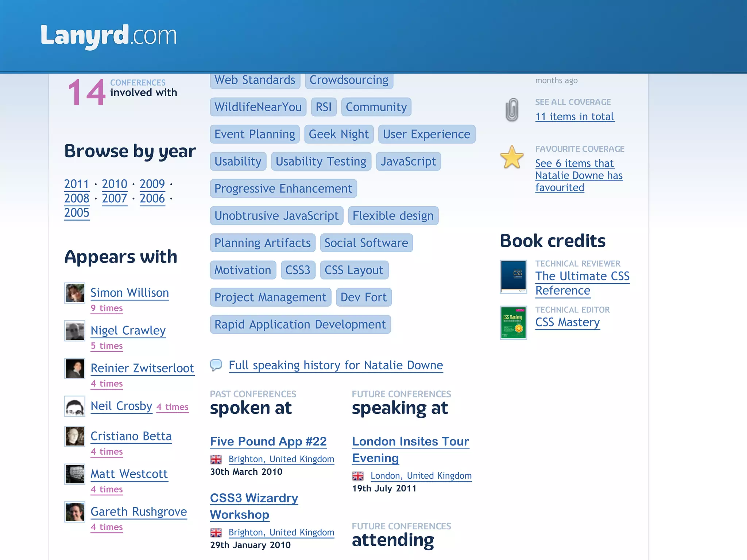
Task: Select the Community topic tag
Action: 376,107
